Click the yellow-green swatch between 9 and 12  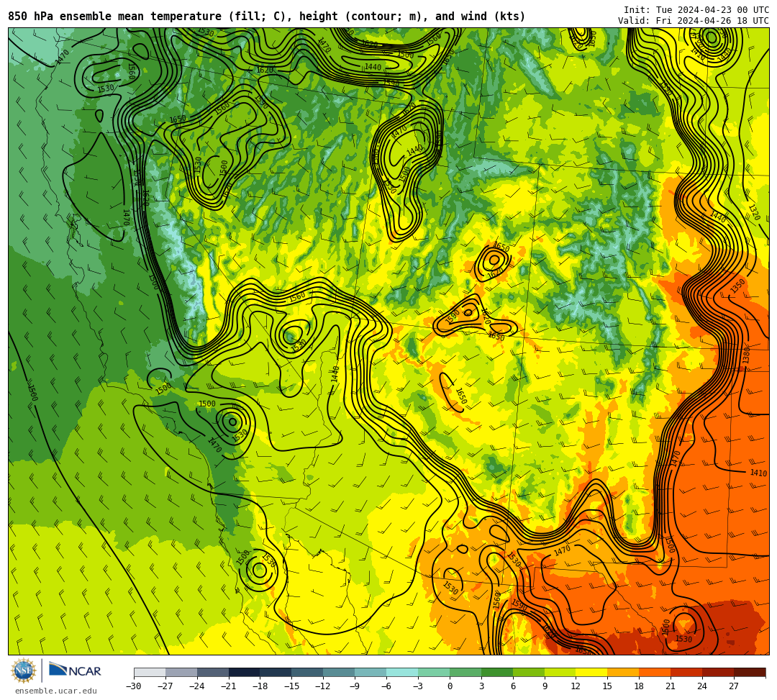click(560, 672)
